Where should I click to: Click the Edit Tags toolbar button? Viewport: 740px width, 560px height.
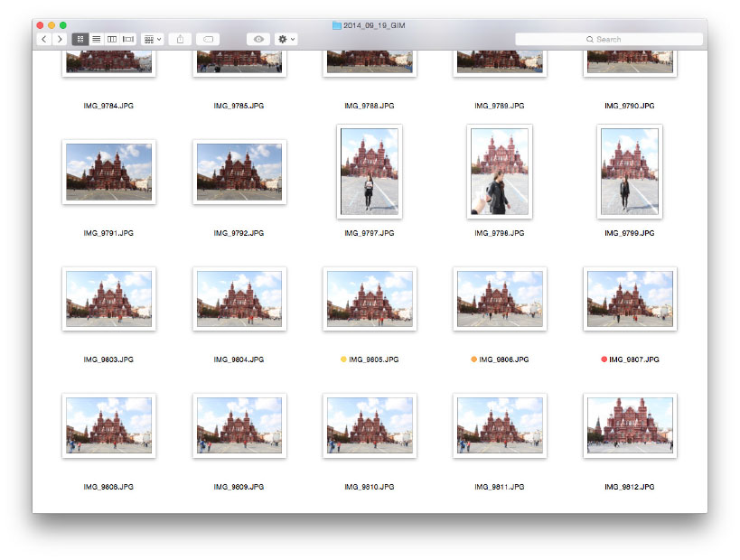pos(207,40)
